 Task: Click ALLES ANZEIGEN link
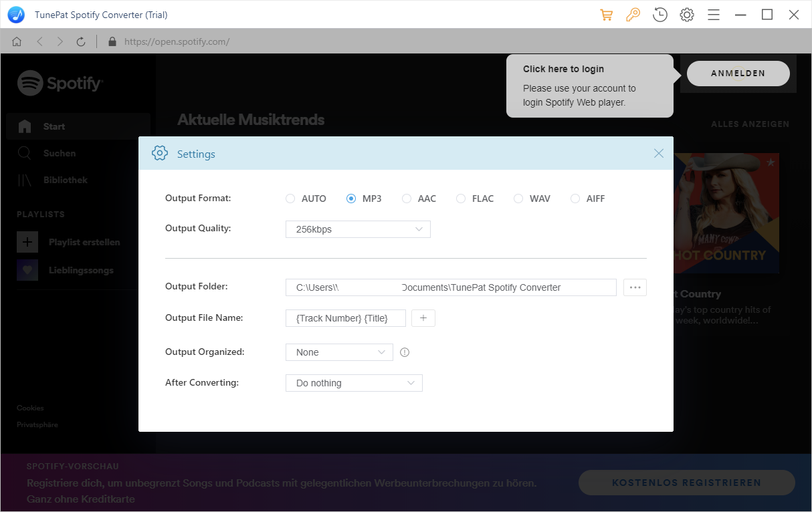pos(750,124)
